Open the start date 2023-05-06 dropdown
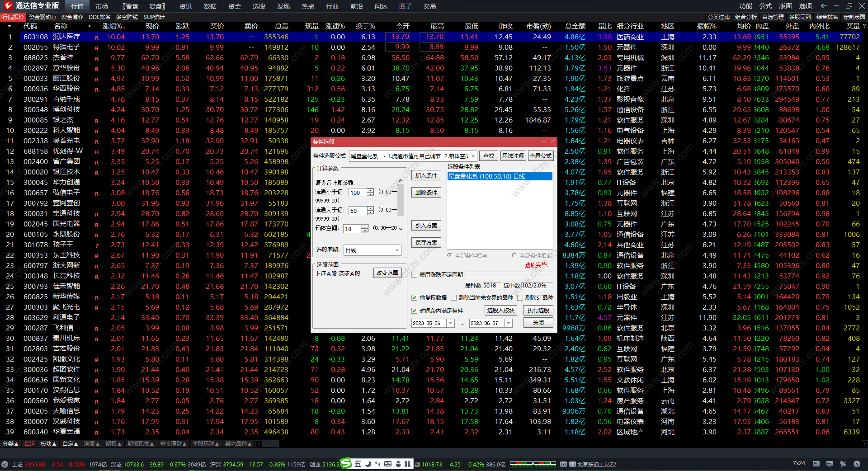The width and height of the screenshot is (868, 471). [x=450, y=323]
